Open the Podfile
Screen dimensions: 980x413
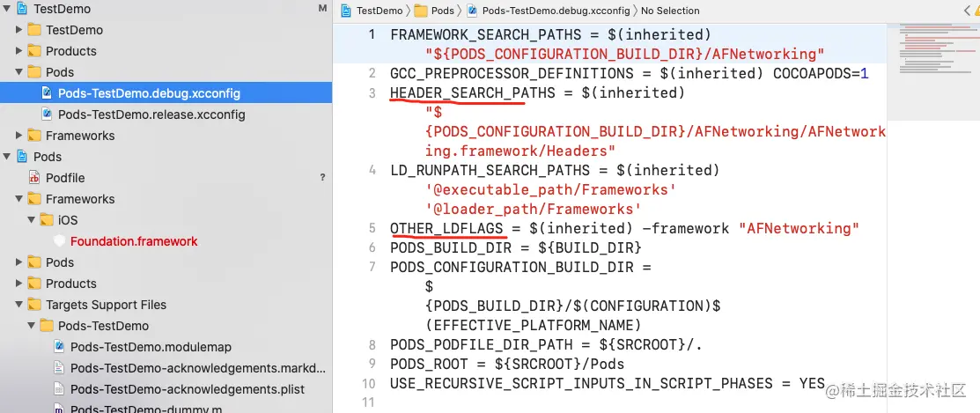65,178
